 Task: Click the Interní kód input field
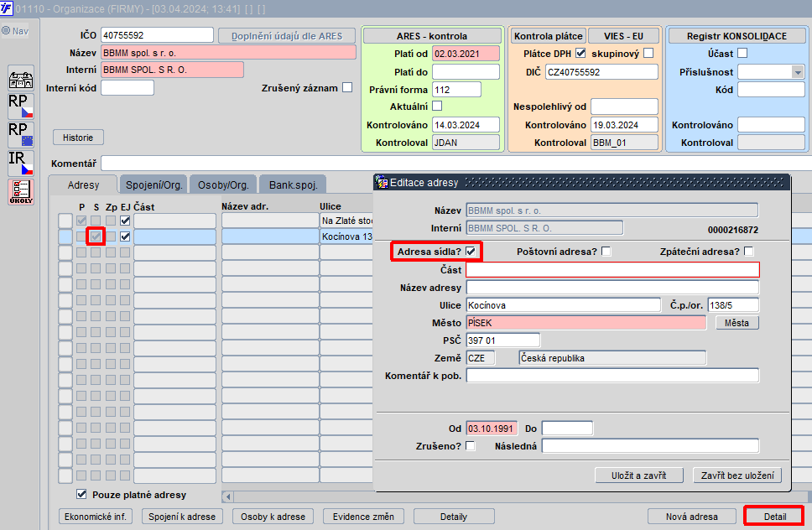point(128,87)
